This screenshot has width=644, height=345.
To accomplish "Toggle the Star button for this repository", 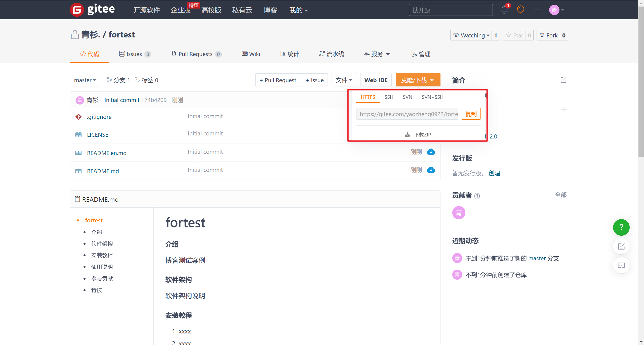I will click(515, 35).
